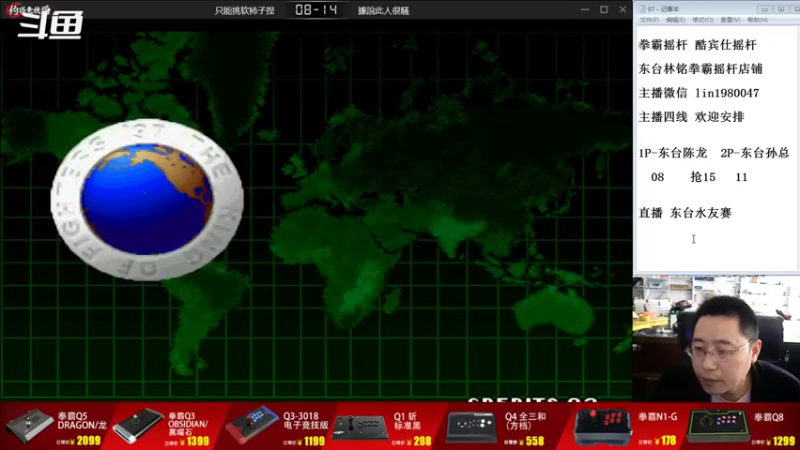
Task: Click the 2P-东台孙总 player name
Action: 755,153
